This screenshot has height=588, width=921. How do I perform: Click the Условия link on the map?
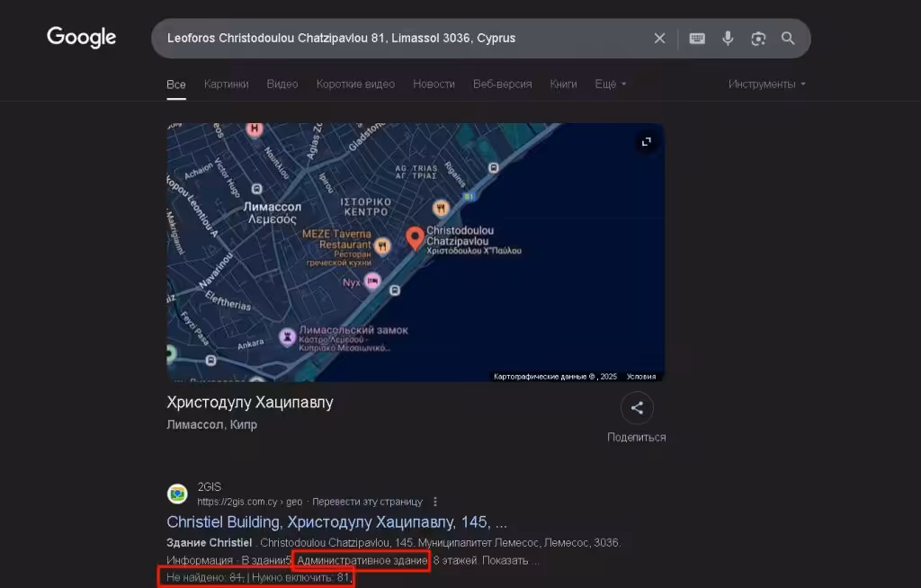tap(640, 377)
